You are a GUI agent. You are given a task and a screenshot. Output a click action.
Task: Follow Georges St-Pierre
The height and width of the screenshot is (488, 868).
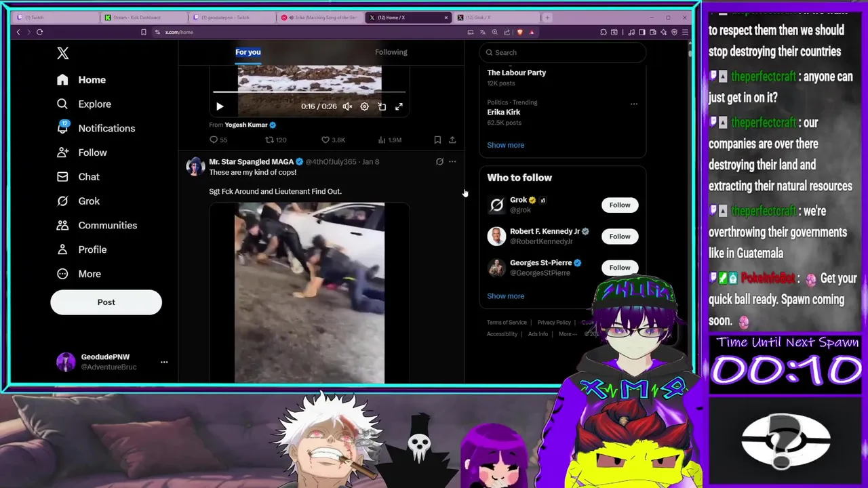tap(619, 268)
